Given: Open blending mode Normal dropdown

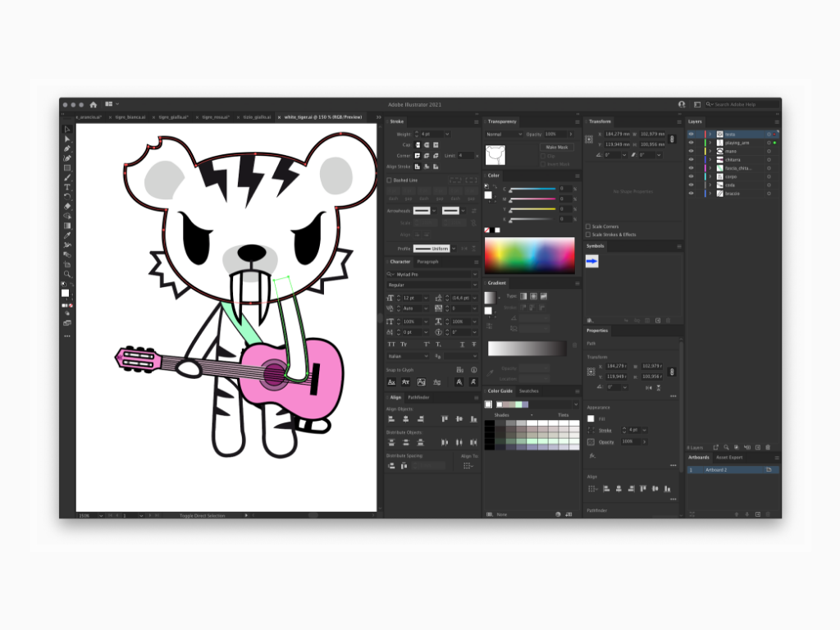Looking at the screenshot, I should click(504, 134).
